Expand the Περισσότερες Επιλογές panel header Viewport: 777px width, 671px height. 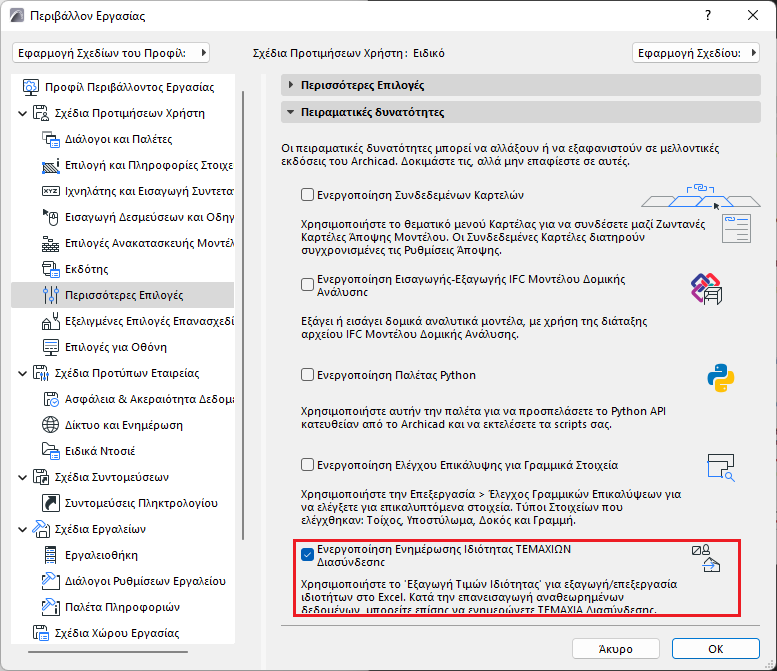tap(521, 85)
